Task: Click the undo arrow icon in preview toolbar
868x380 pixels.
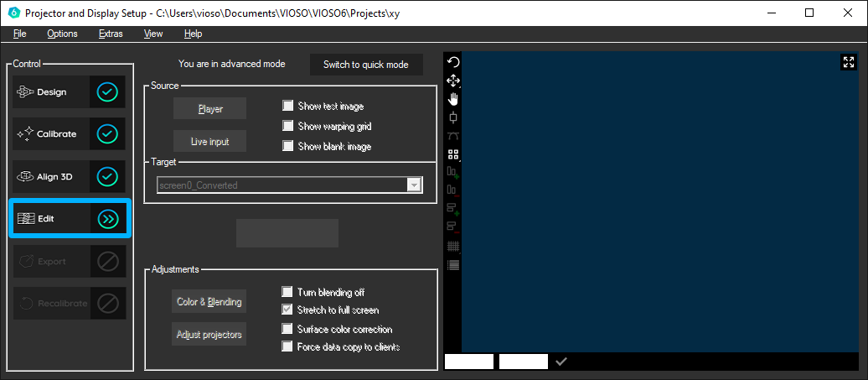Action: click(x=452, y=62)
